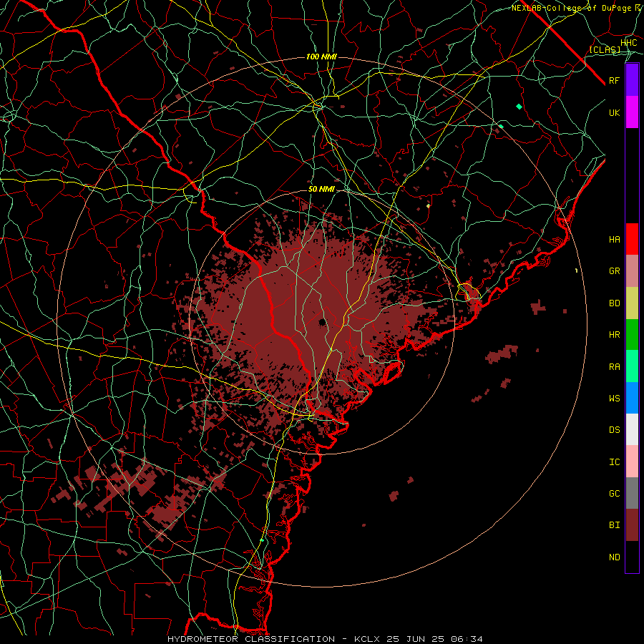Image resolution: width=644 pixels, height=644 pixels.
Task: Click the WS blue legend swatch
Action: click(x=632, y=398)
